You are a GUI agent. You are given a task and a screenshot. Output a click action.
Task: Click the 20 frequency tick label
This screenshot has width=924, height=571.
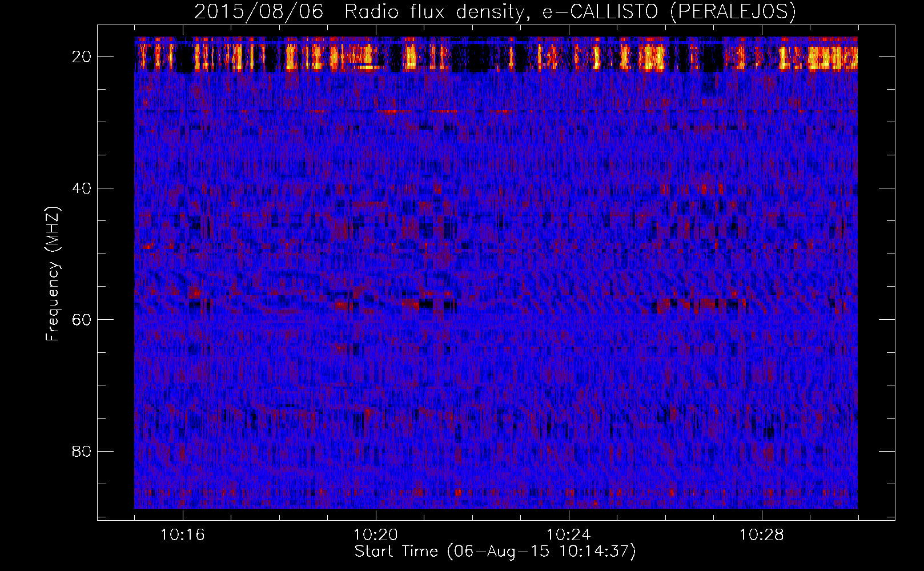(x=82, y=57)
